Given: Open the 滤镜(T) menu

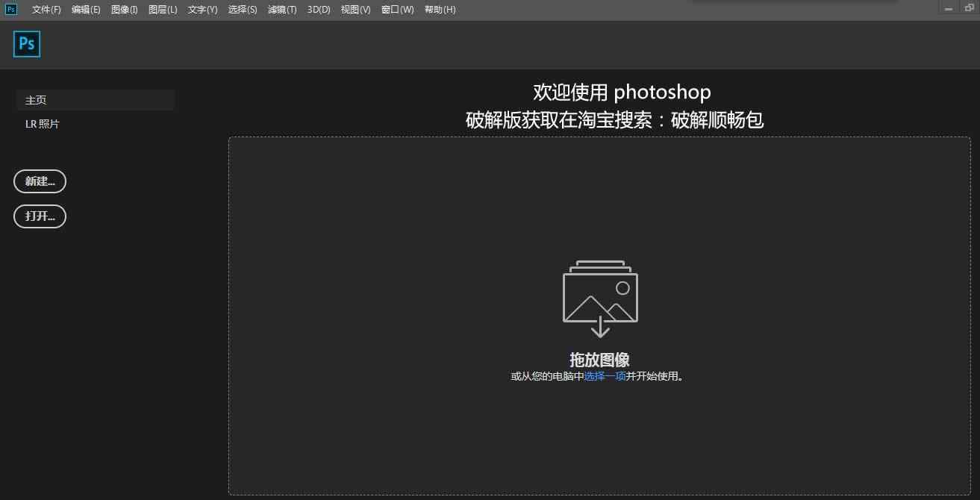Looking at the screenshot, I should pos(282,10).
